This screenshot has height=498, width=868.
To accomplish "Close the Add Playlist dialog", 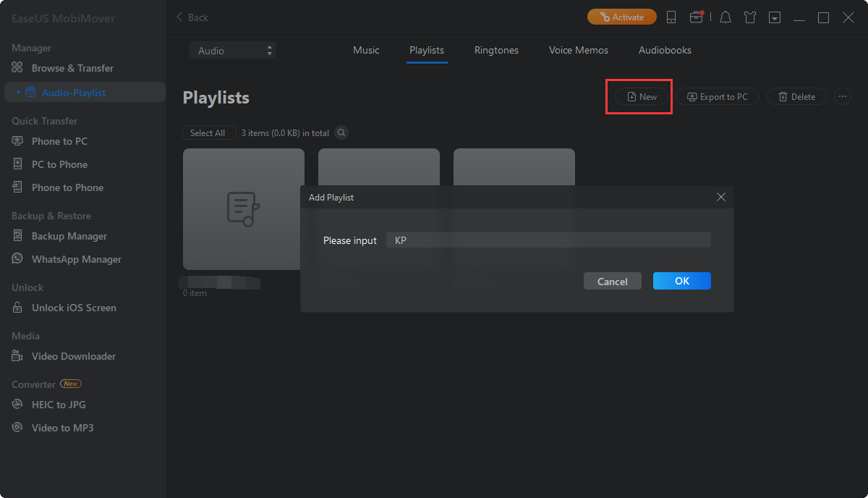I will (x=720, y=197).
